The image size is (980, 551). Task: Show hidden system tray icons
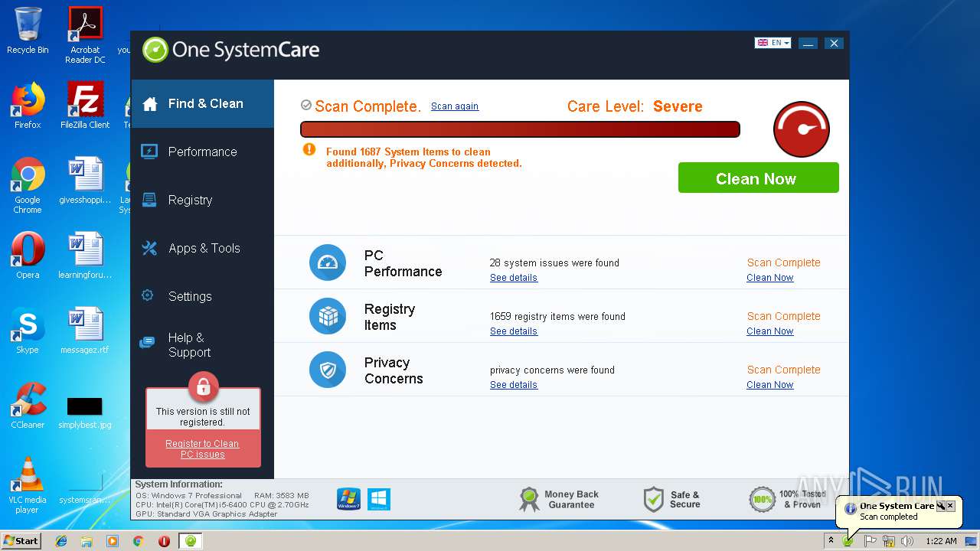[x=831, y=541]
